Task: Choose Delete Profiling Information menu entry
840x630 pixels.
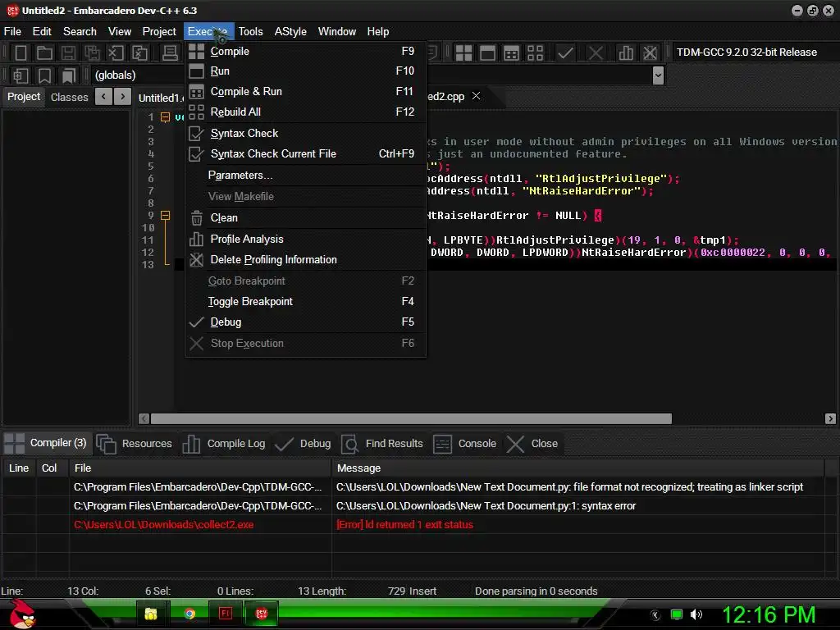Action: point(305,259)
